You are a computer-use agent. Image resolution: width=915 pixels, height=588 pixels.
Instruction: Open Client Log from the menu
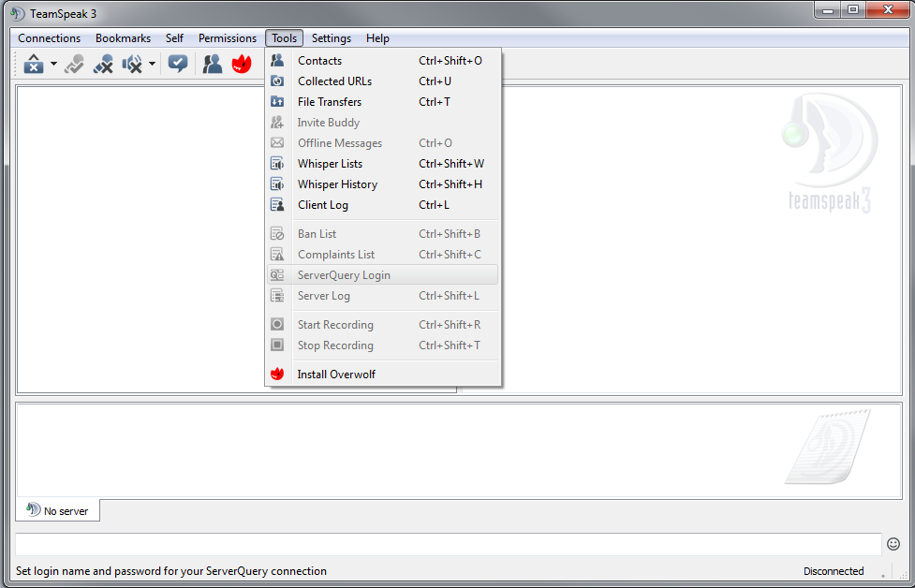click(x=383, y=205)
